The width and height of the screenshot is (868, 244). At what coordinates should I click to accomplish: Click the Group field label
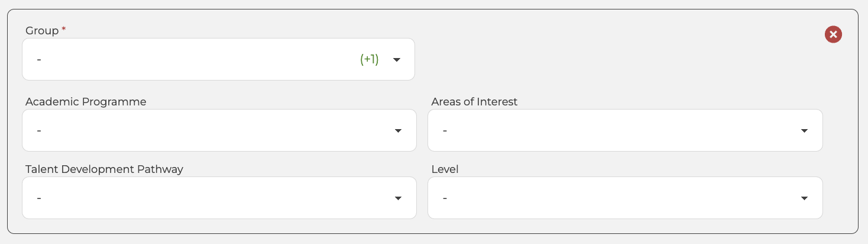42,31
